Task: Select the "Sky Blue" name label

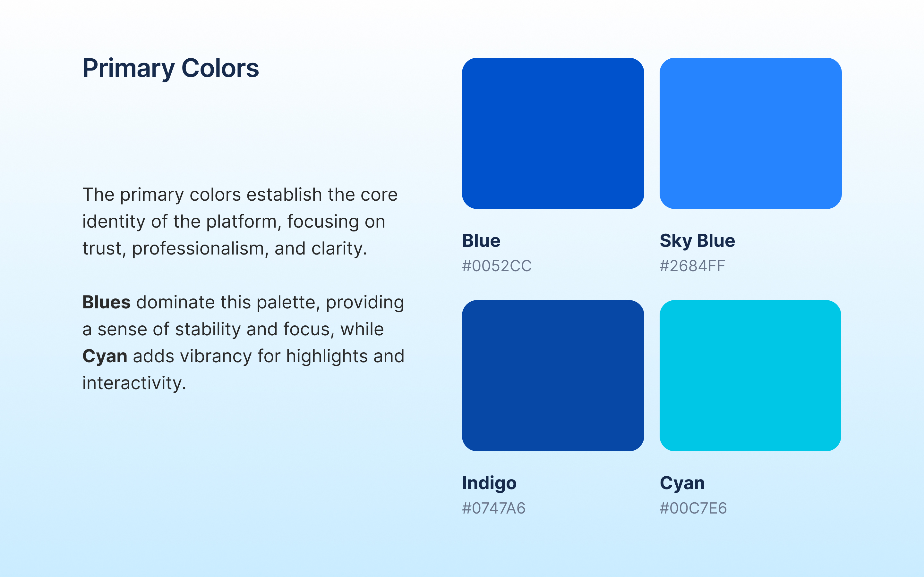Action: coord(697,241)
